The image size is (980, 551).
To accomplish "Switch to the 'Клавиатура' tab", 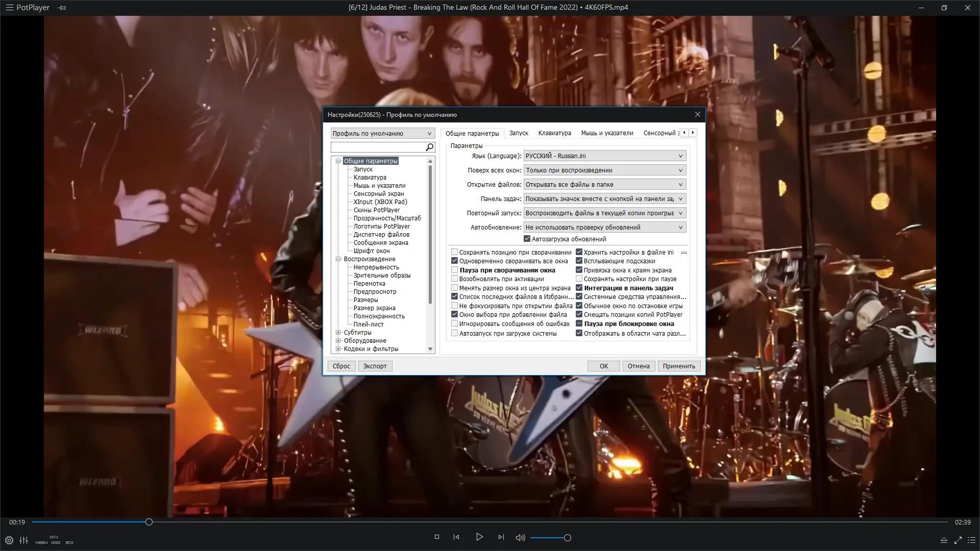I will 554,133.
